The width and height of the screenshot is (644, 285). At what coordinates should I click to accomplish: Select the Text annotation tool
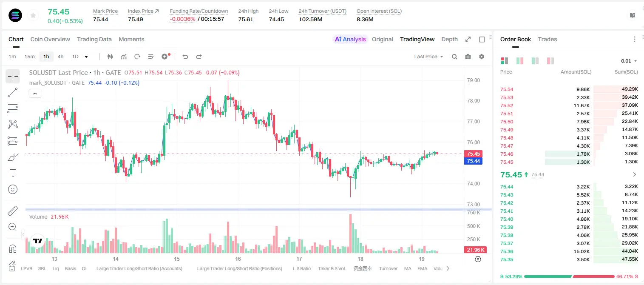(x=13, y=173)
